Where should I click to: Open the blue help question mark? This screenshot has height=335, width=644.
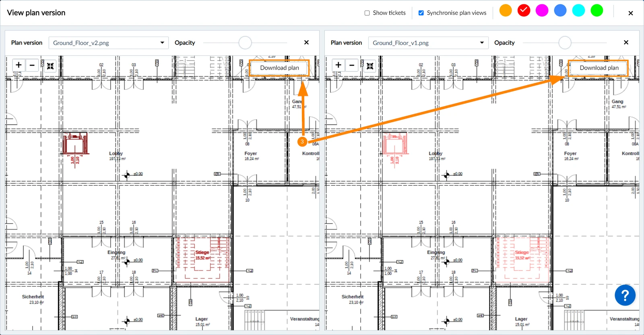point(625,296)
